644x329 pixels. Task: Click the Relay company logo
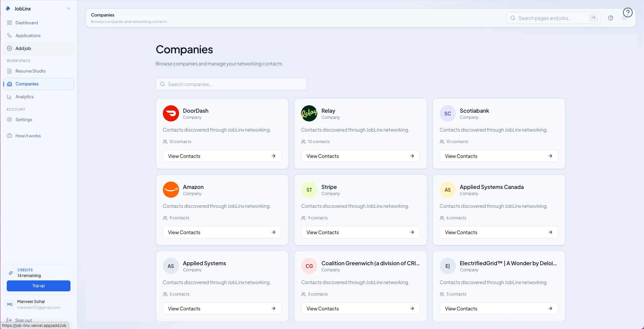tap(309, 113)
